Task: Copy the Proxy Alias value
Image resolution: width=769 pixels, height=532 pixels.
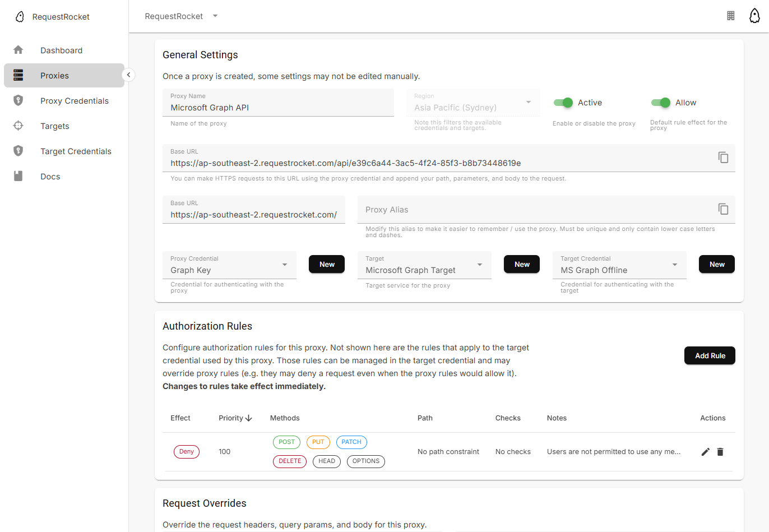Action: click(x=723, y=209)
